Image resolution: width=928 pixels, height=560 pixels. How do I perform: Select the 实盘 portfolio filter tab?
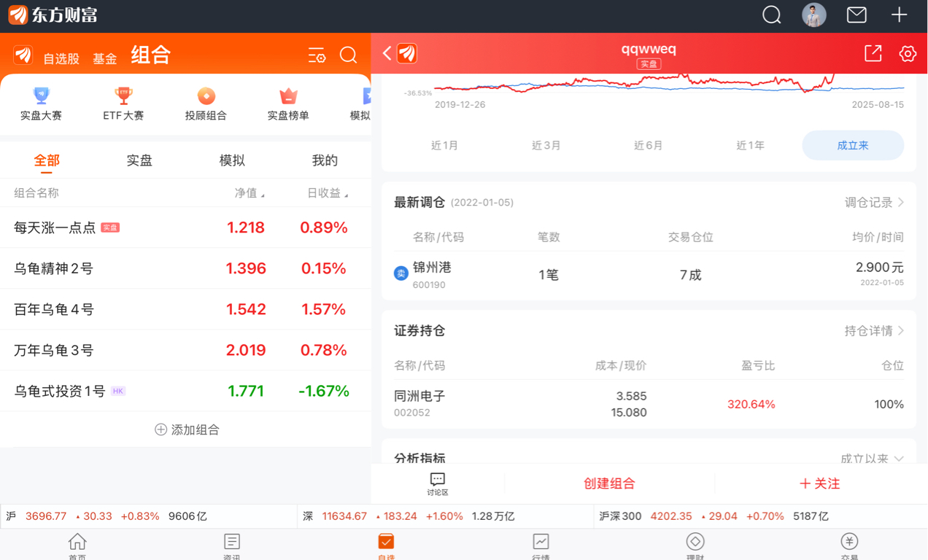click(x=139, y=160)
